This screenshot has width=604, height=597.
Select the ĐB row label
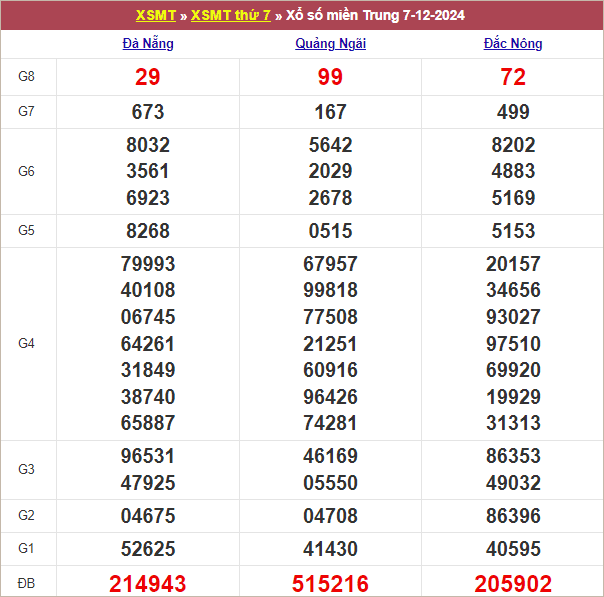26,583
